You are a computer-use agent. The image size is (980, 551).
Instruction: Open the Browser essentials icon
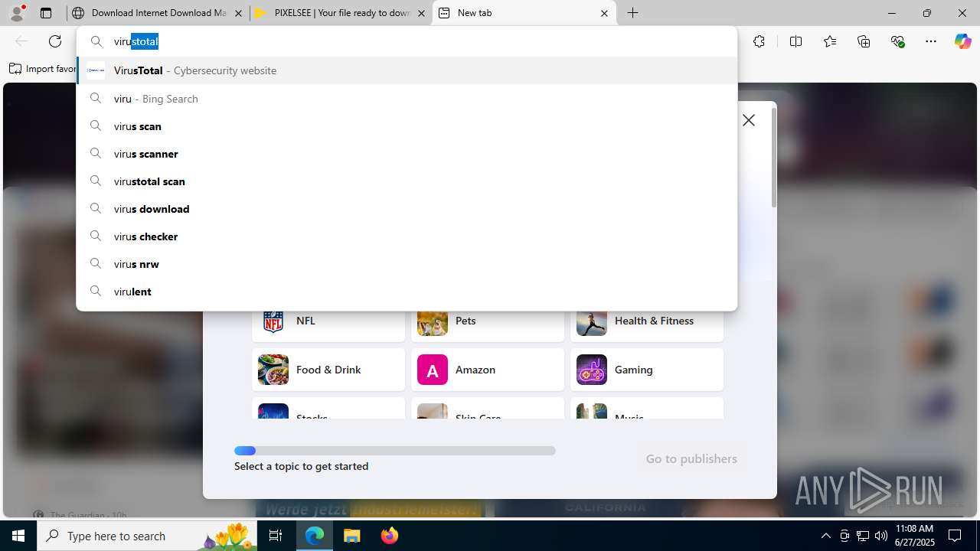[x=897, y=41]
